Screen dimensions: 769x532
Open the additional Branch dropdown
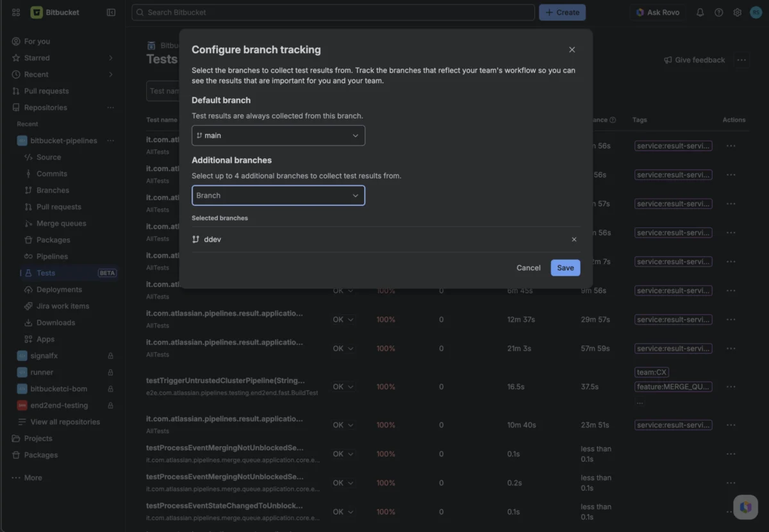point(278,195)
